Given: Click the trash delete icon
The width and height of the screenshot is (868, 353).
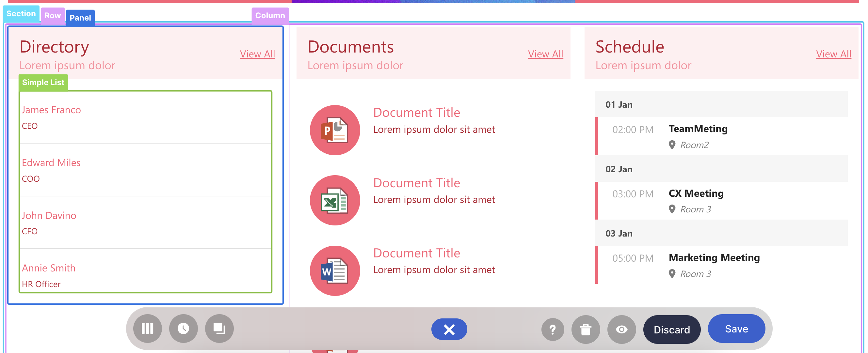Looking at the screenshot, I should point(586,330).
